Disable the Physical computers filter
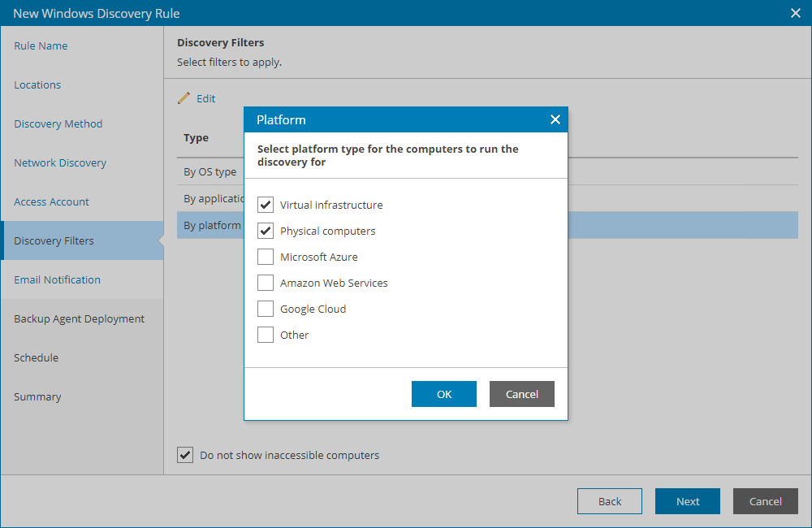This screenshot has width=812, height=528. click(x=265, y=231)
